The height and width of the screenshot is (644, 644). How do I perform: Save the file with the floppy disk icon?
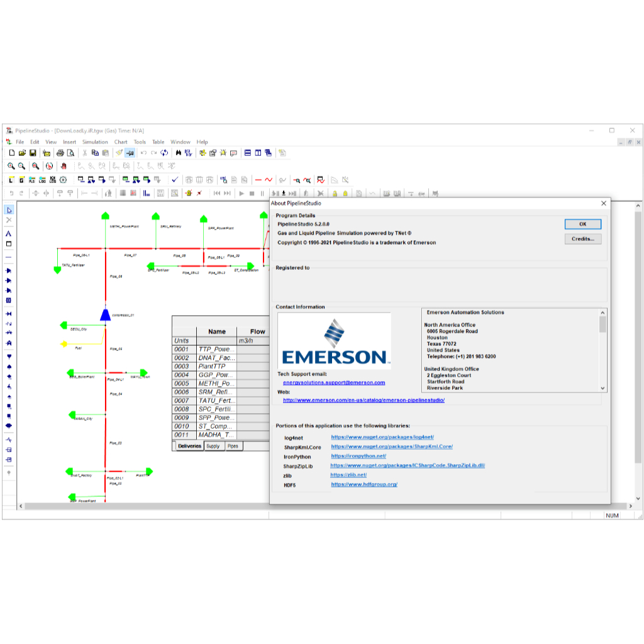[33, 153]
